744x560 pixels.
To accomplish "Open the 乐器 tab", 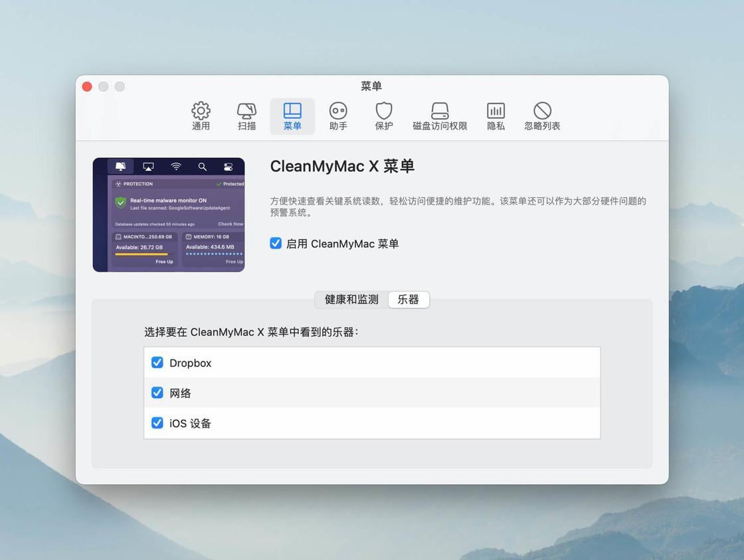I will (x=409, y=300).
